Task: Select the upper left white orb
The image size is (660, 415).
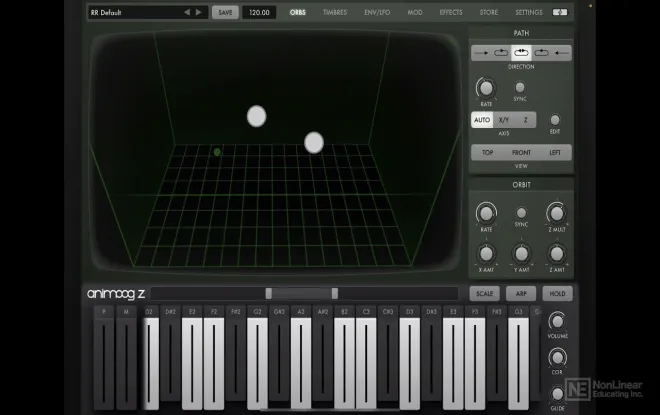Action: [x=256, y=116]
